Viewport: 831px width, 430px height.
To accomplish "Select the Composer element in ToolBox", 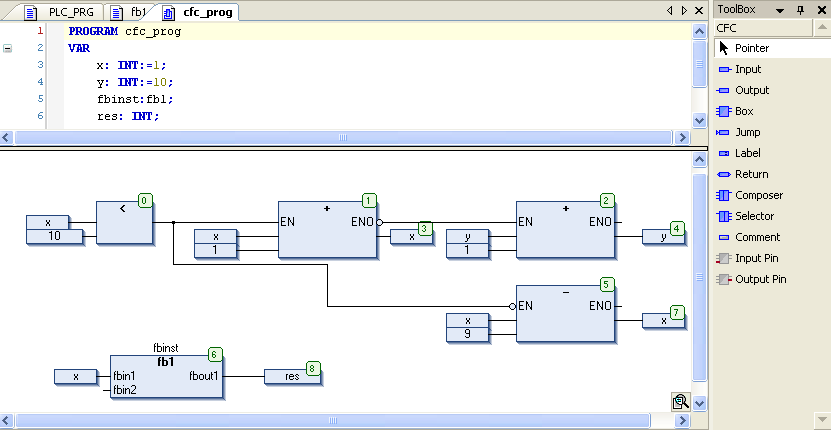I will (x=758, y=195).
